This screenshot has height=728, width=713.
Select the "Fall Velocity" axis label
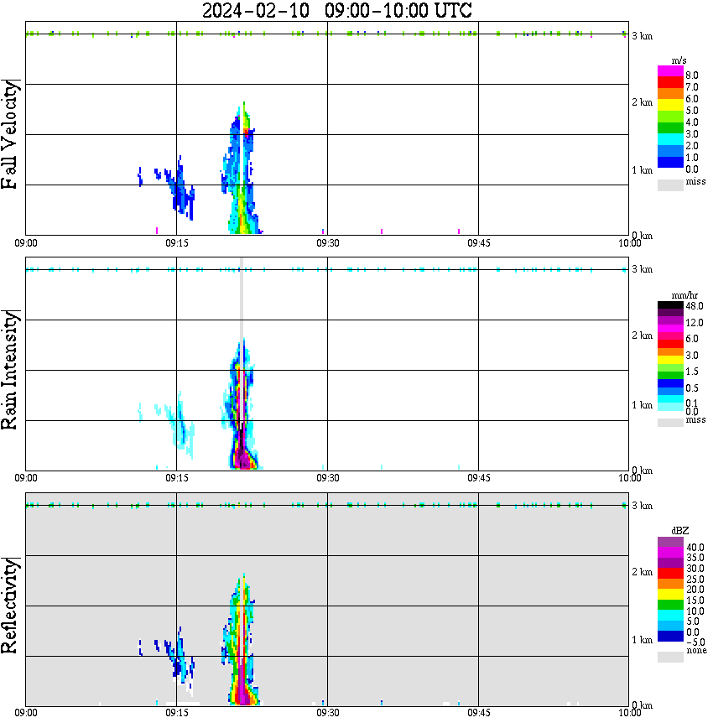[x=10, y=134]
